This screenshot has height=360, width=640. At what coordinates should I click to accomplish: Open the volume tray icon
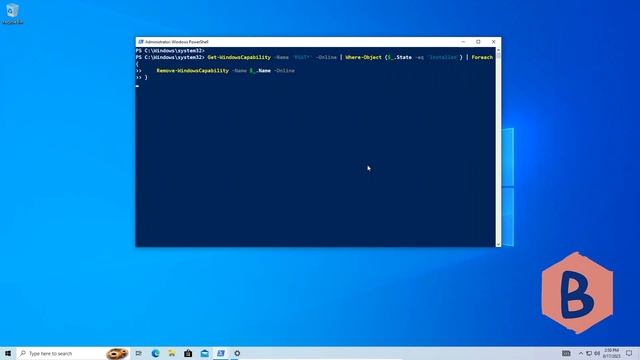pos(597,353)
